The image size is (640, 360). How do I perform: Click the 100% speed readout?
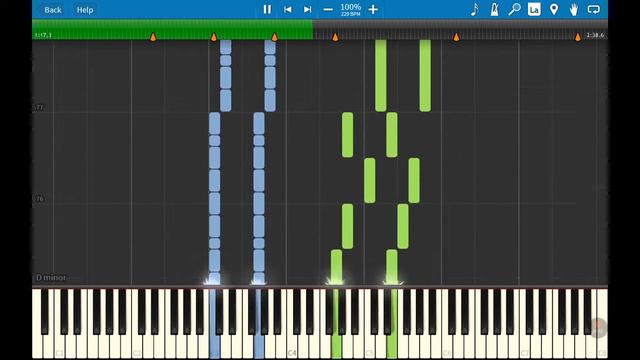pyautogui.click(x=351, y=7)
